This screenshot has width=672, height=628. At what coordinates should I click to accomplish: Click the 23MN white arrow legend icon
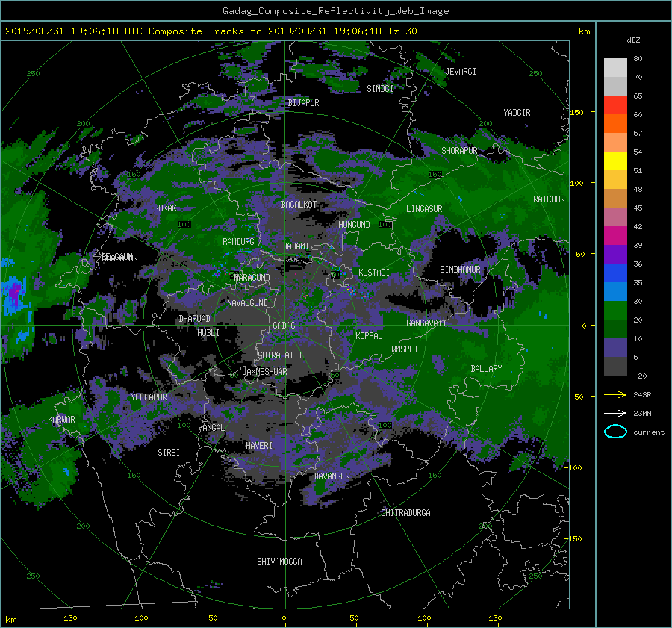(615, 413)
